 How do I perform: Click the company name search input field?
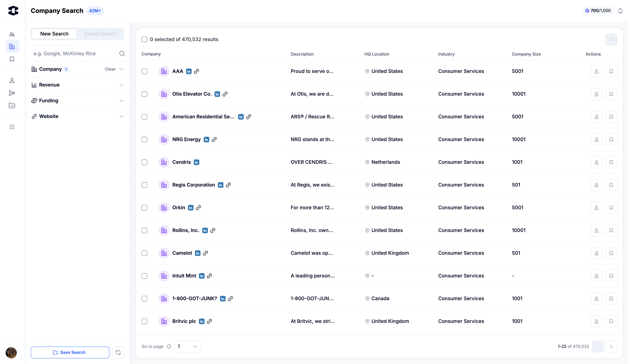(x=75, y=53)
